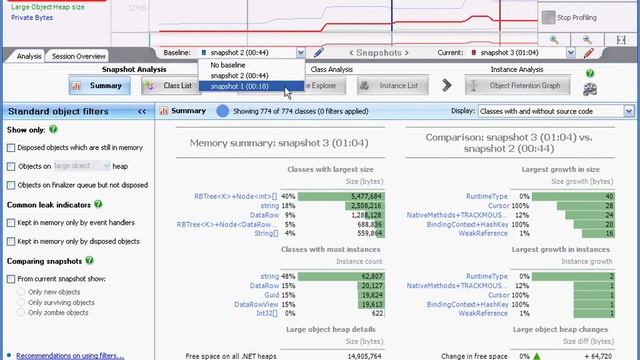Click help icon next to Show only
The image size is (640, 360).
pyautogui.click(x=53, y=129)
